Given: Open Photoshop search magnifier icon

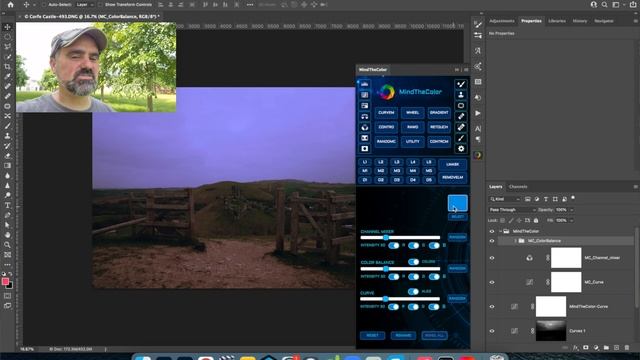Looking at the screenshot, I should 604,4.
